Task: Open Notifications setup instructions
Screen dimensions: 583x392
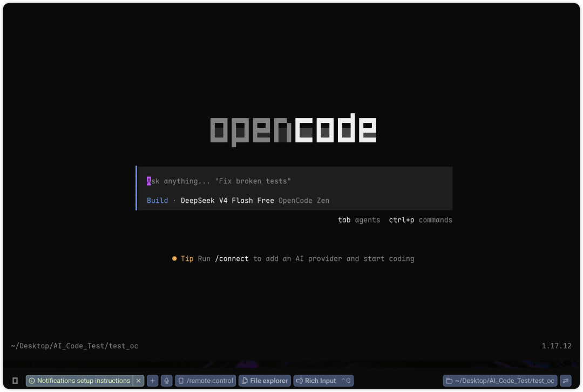Action: click(x=79, y=381)
